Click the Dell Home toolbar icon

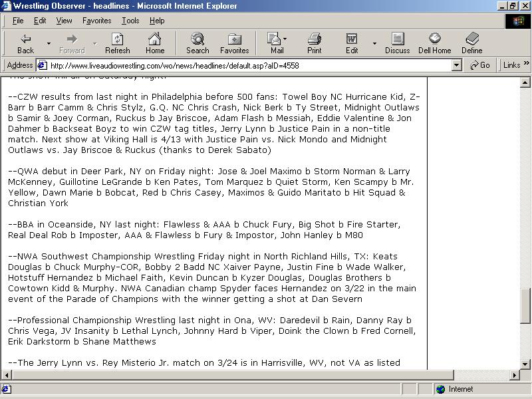[434, 43]
